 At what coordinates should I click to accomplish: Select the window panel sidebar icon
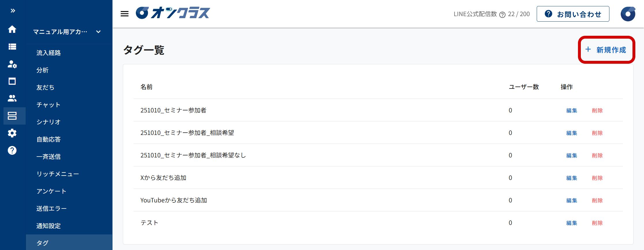click(x=12, y=81)
